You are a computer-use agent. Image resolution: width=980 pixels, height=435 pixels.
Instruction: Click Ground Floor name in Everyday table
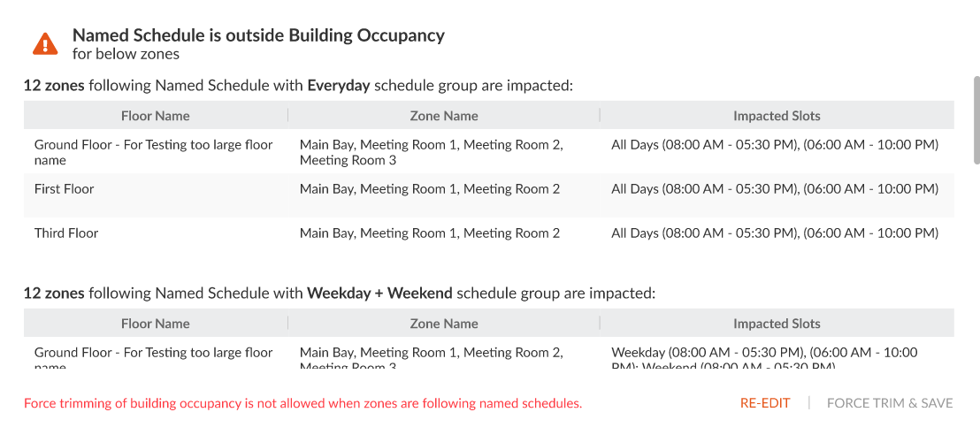pyautogui.click(x=154, y=152)
